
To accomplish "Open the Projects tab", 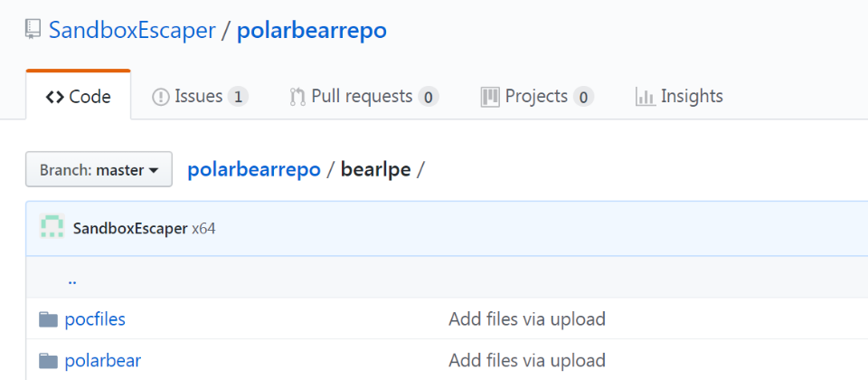I will click(x=537, y=97).
